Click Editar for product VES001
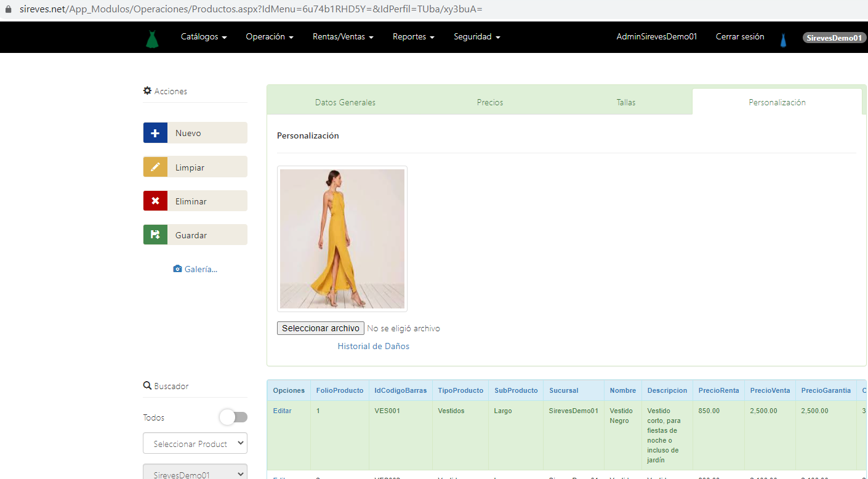This screenshot has height=479, width=868. tap(282, 411)
